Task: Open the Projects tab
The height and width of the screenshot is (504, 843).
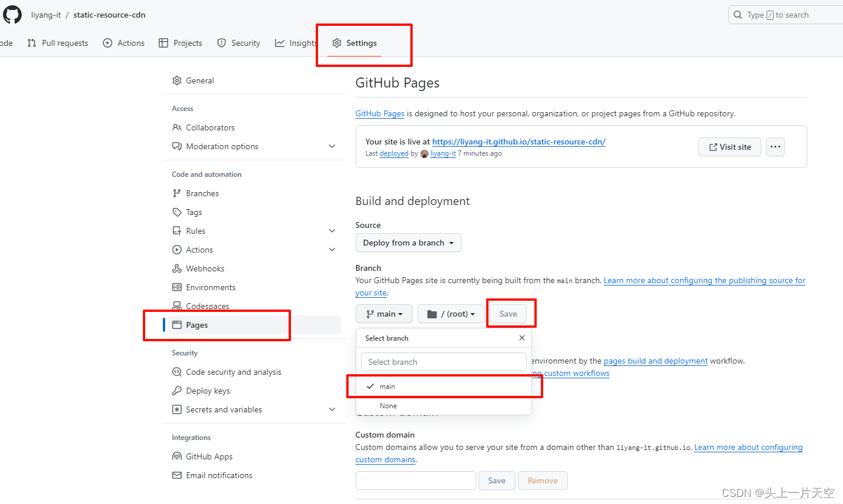Action: pos(180,43)
